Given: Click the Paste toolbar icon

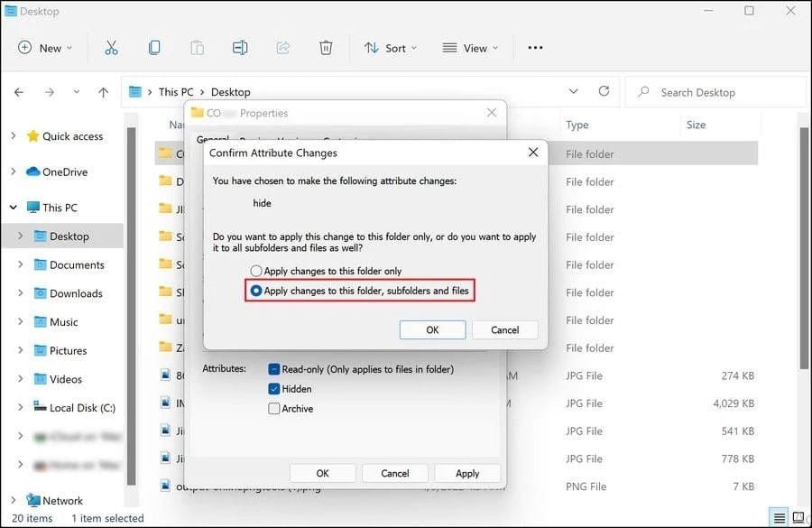Looking at the screenshot, I should pos(197,48).
